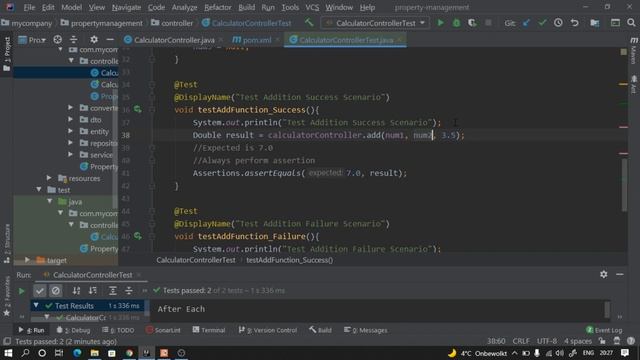This screenshot has width=640, height=360.
Task: Run with coverage icon in toolbar
Action: pos(472,23)
